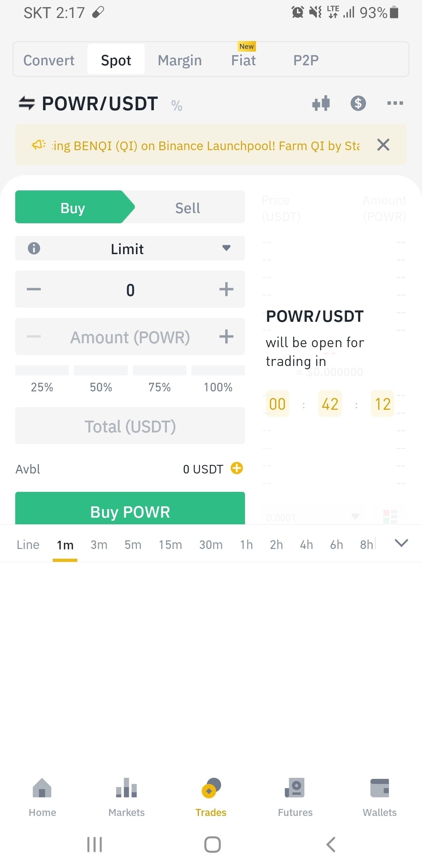Open the three-dot more options menu

[x=395, y=103]
